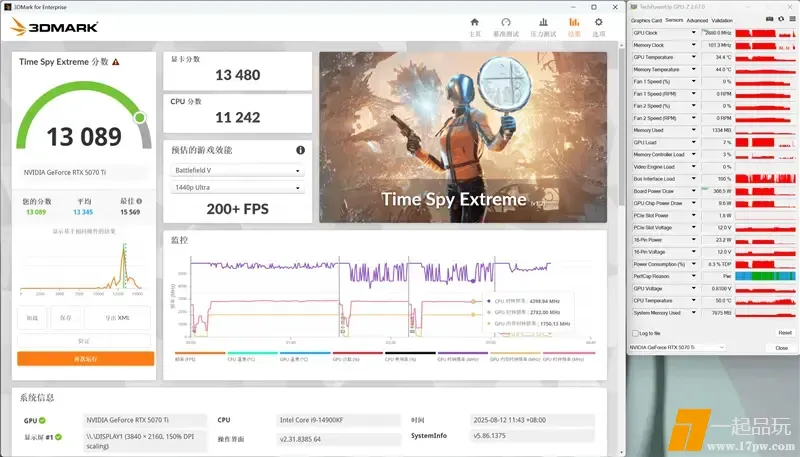800x457 pixels.
Task: Switch to the Advanced tab in GPU-Z
Action: pos(697,20)
